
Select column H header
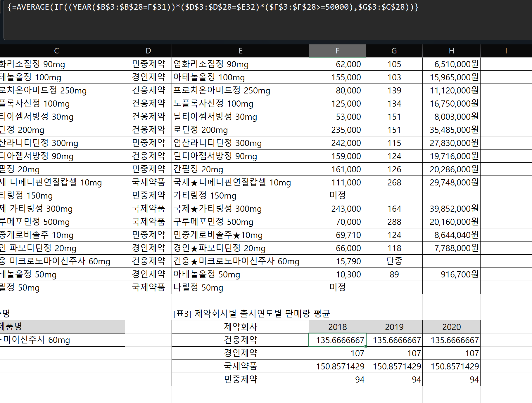tap(451, 51)
